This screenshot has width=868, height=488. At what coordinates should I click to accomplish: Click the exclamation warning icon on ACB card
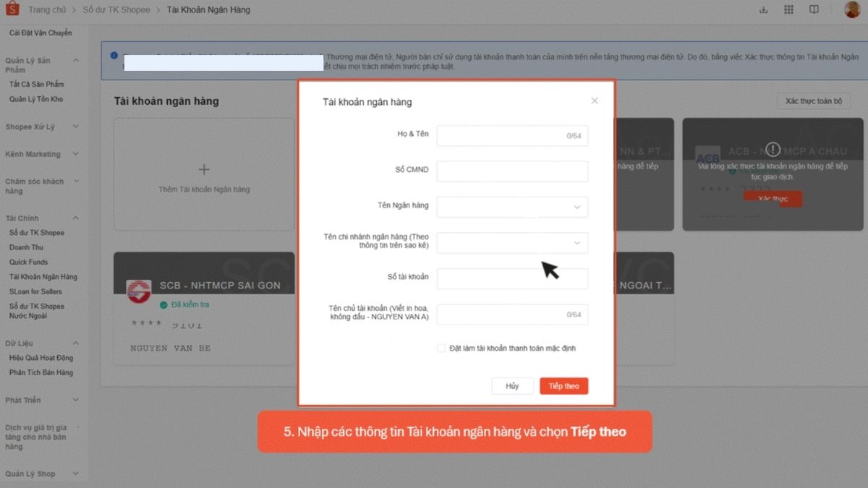773,150
